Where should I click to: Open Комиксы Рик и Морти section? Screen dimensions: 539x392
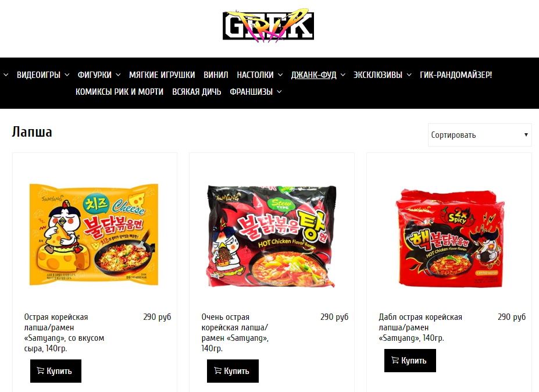coord(119,92)
